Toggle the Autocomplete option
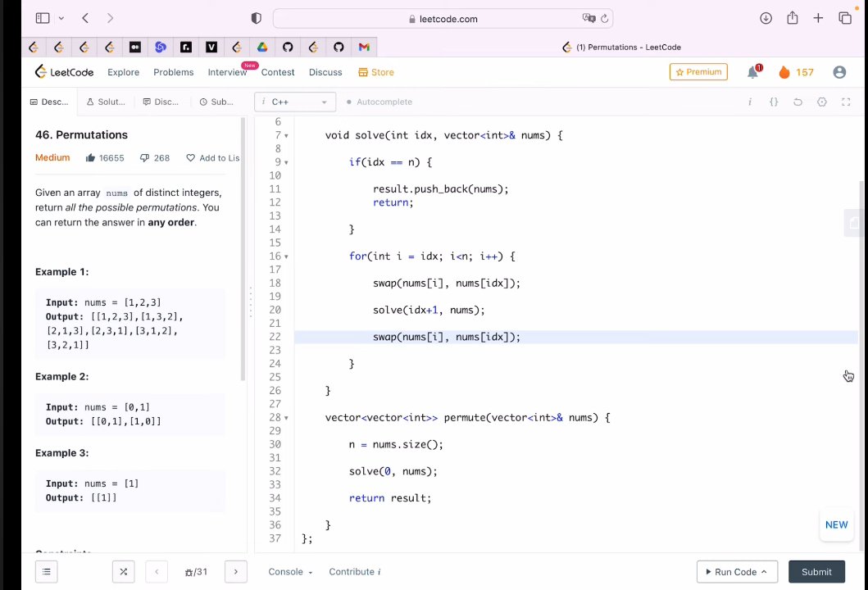868x590 pixels. coord(379,102)
